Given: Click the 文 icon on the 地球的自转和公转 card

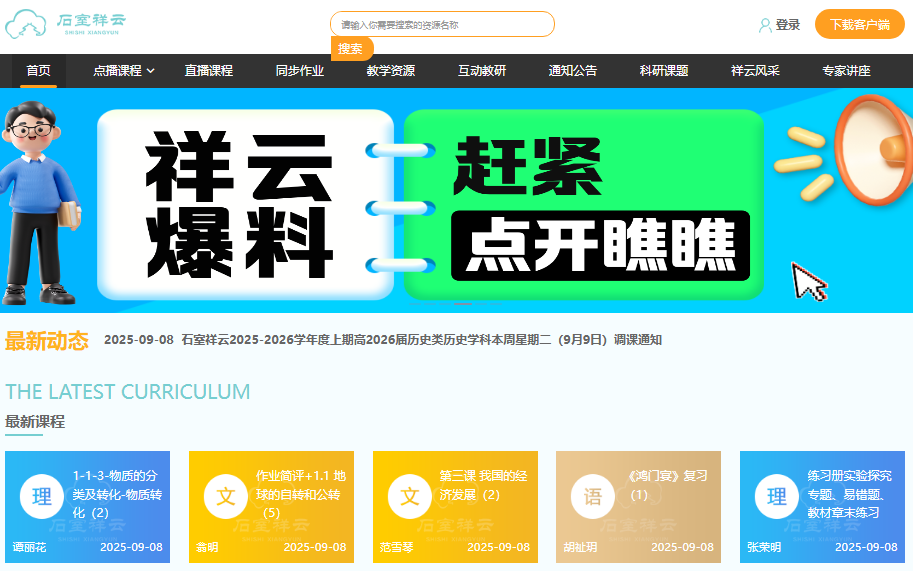Looking at the screenshot, I should pyautogui.click(x=226, y=497).
